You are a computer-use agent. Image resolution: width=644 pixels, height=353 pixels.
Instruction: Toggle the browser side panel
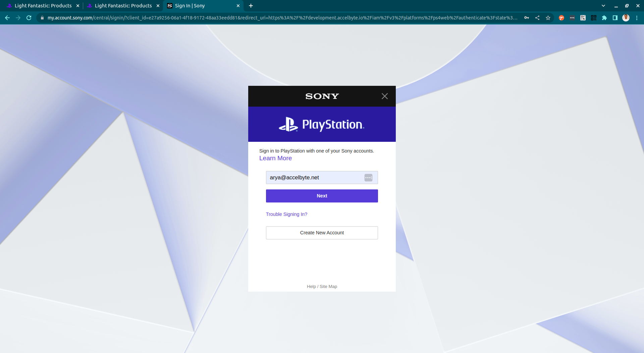point(615,18)
